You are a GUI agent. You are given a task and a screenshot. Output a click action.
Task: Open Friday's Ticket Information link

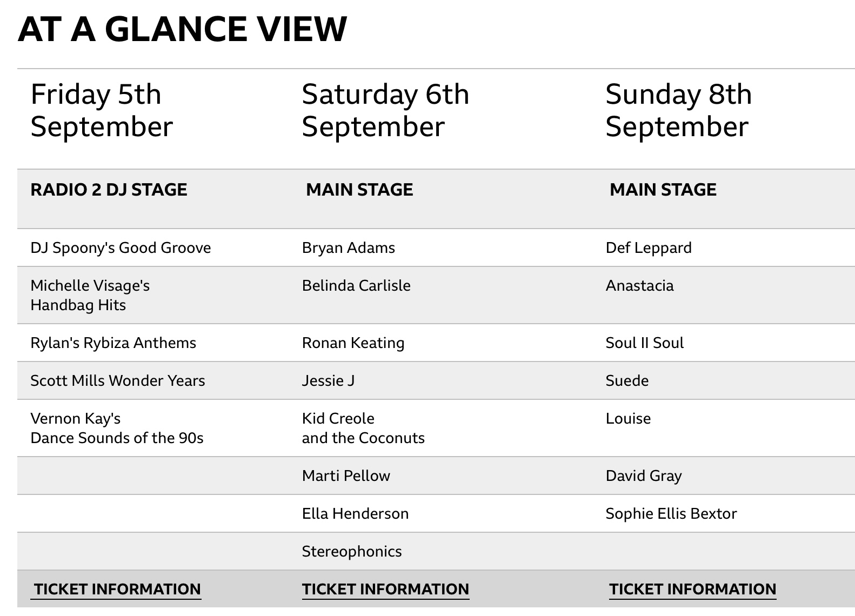(117, 589)
